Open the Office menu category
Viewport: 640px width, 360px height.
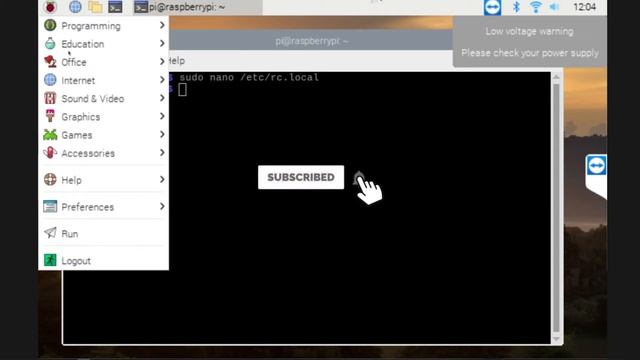(104, 62)
